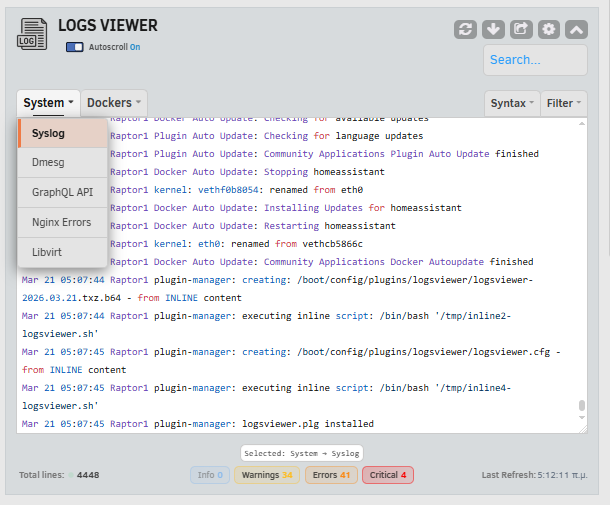Click the log pane resize handle
The width and height of the screenshot is (610, 505).
583,429
